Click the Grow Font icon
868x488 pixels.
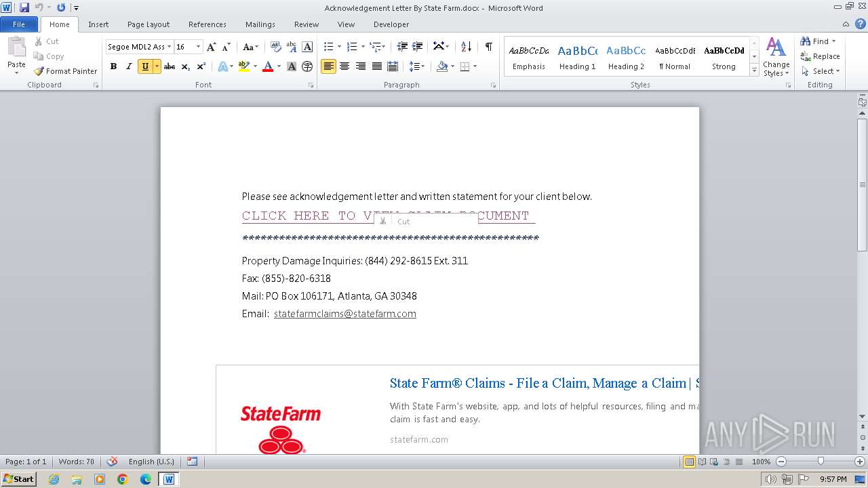[212, 47]
